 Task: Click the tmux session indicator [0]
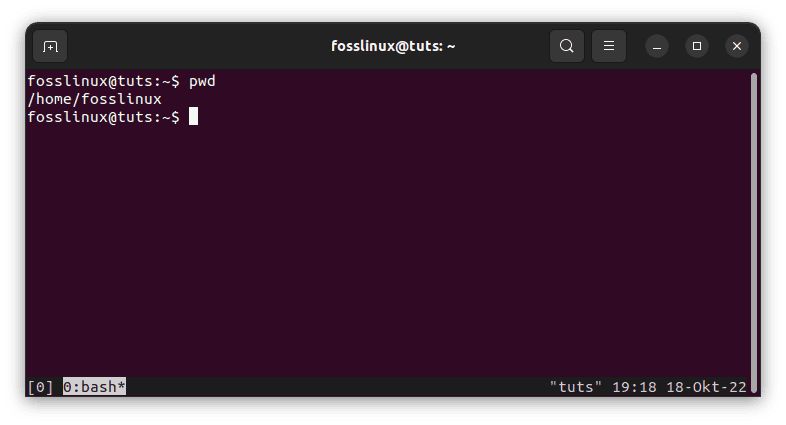tap(40, 386)
